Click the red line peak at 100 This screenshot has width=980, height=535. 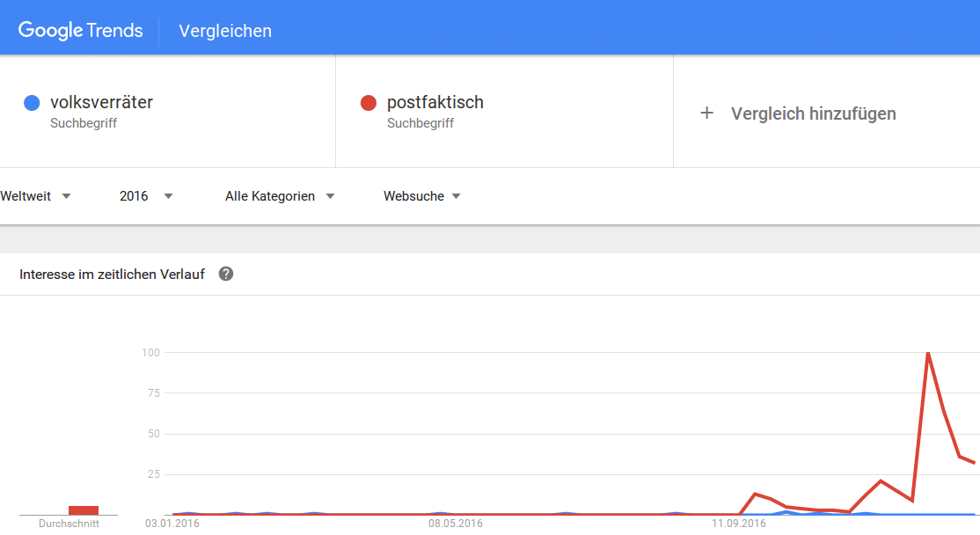pos(928,353)
